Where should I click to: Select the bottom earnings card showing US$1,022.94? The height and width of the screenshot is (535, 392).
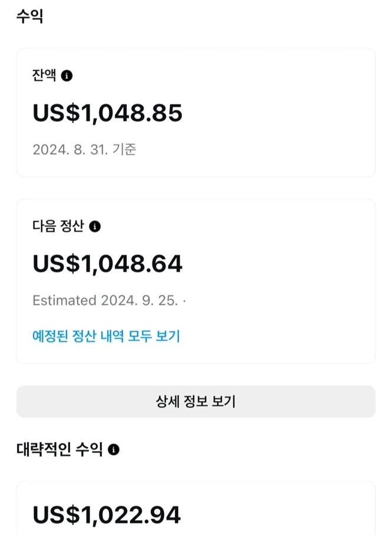click(x=196, y=510)
